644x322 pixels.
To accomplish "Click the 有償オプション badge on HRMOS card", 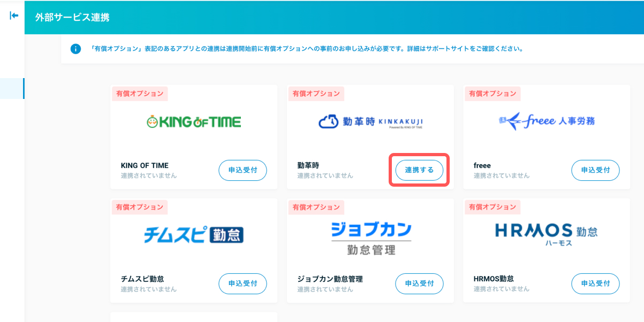I will click(x=493, y=207).
